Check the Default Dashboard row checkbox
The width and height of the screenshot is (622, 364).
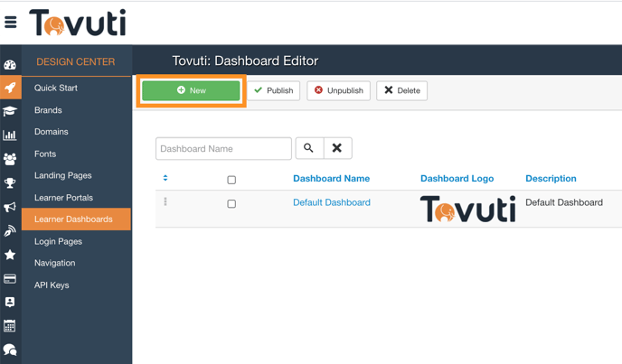coord(231,204)
